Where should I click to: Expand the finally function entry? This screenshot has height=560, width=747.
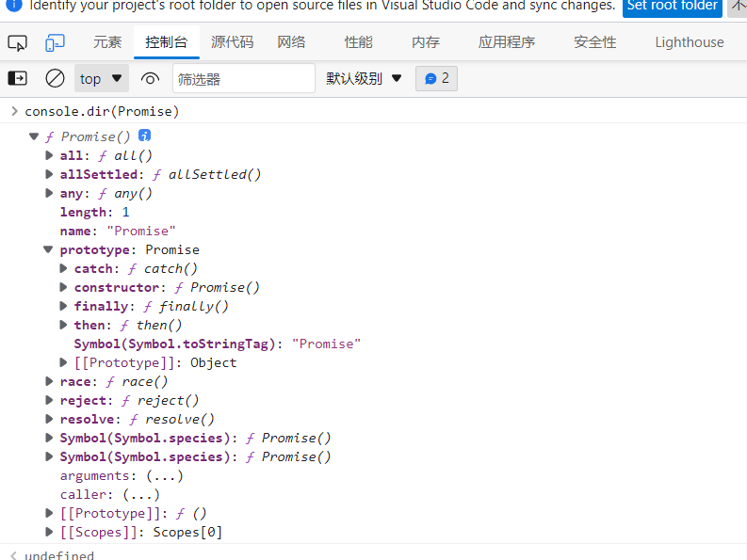[x=63, y=306]
